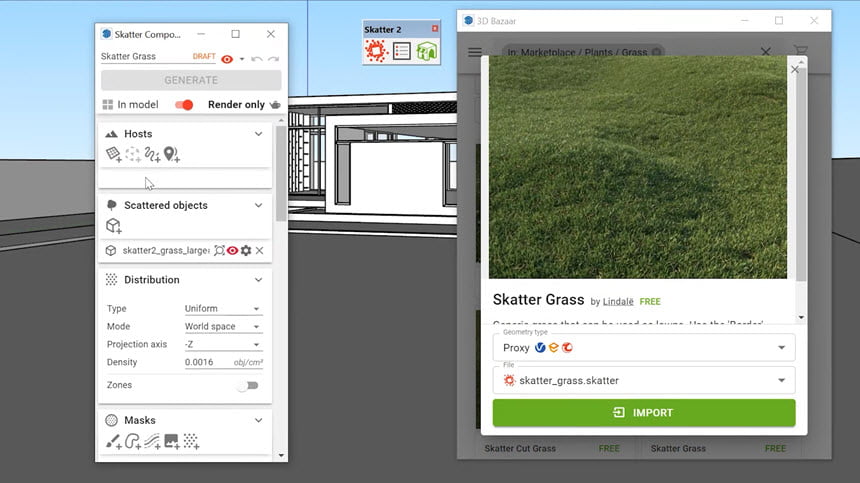Click the grass preview image

click(x=638, y=167)
